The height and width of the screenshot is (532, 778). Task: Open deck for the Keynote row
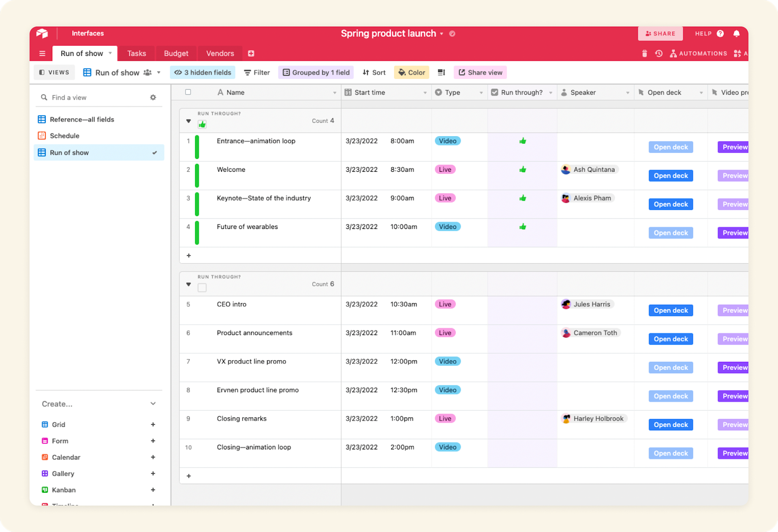tap(670, 204)
